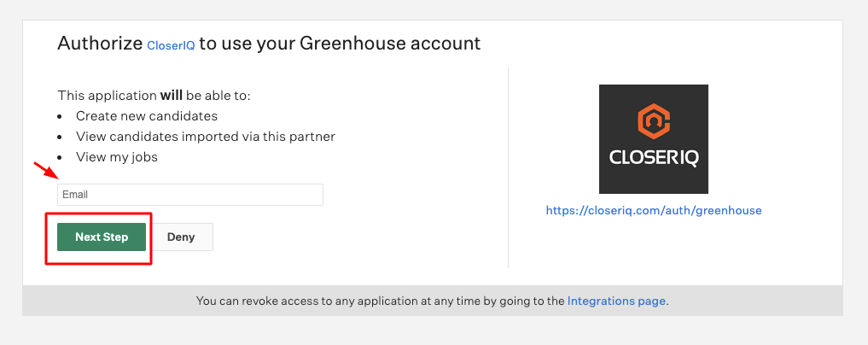The width and height of the screenshot is (868, 345).
Task: Click the orange hexagon icon in the logo
Action: pyautogui.click(x=653, y=122)
